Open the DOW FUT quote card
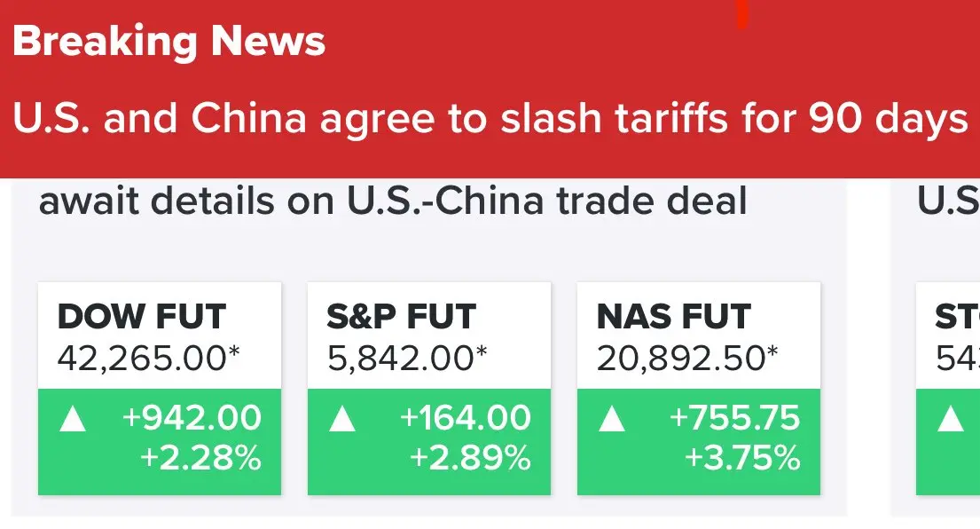 coord(160,388)
